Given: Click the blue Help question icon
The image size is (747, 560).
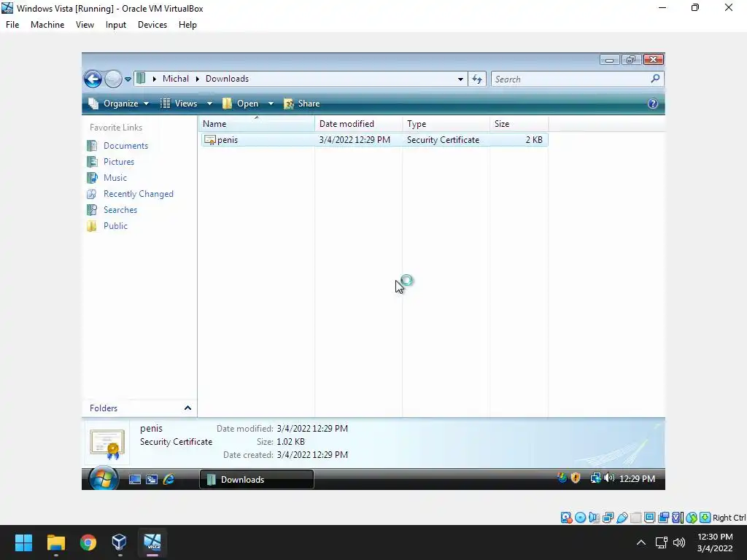Looking at the screenshot, I should click(x=653, y=104).
